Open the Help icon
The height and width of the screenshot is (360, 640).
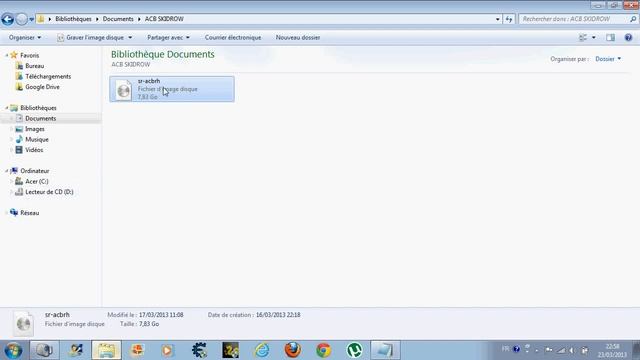pyautogui.click(x=628, y=38)
